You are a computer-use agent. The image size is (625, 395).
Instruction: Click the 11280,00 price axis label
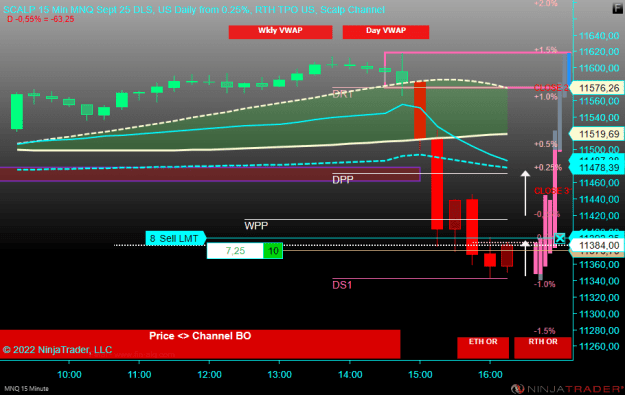tap(599, 330)
